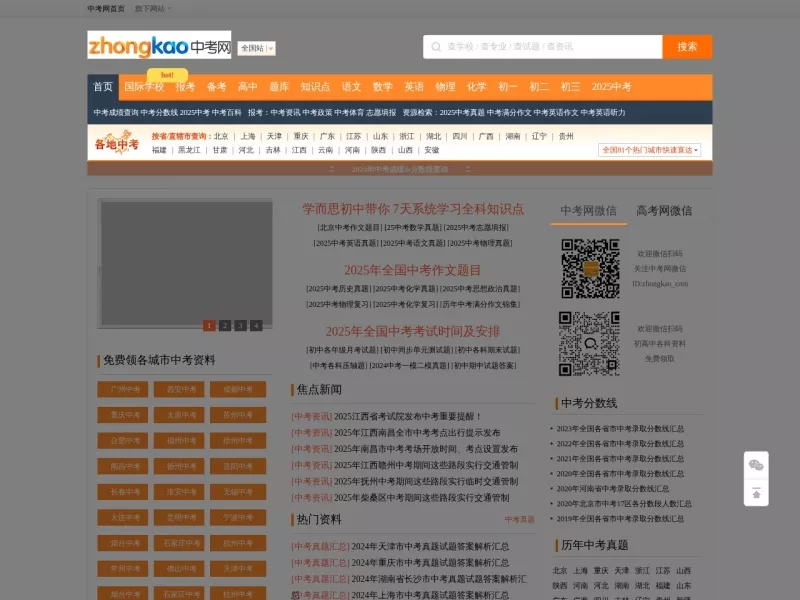Viewport: 800px width, 600px height.
Task: Click the 广州中考 orange button
Action: [x=123, y=389]
